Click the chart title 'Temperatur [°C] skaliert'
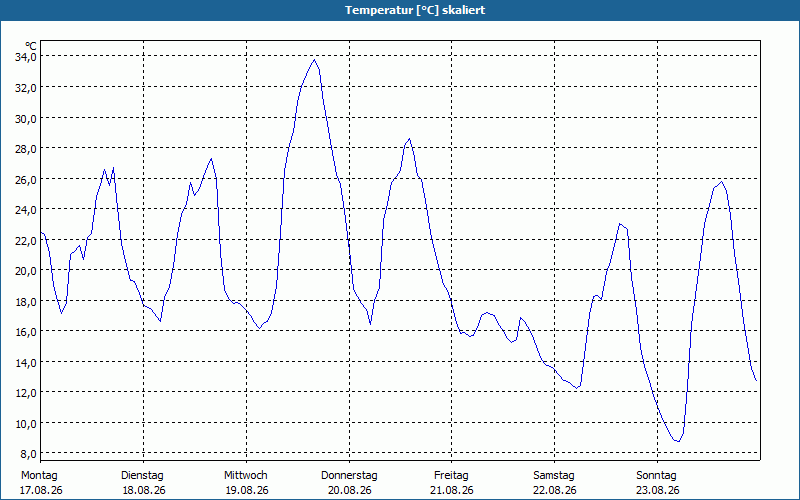The image size is (800, 500). tap(415, 10)
